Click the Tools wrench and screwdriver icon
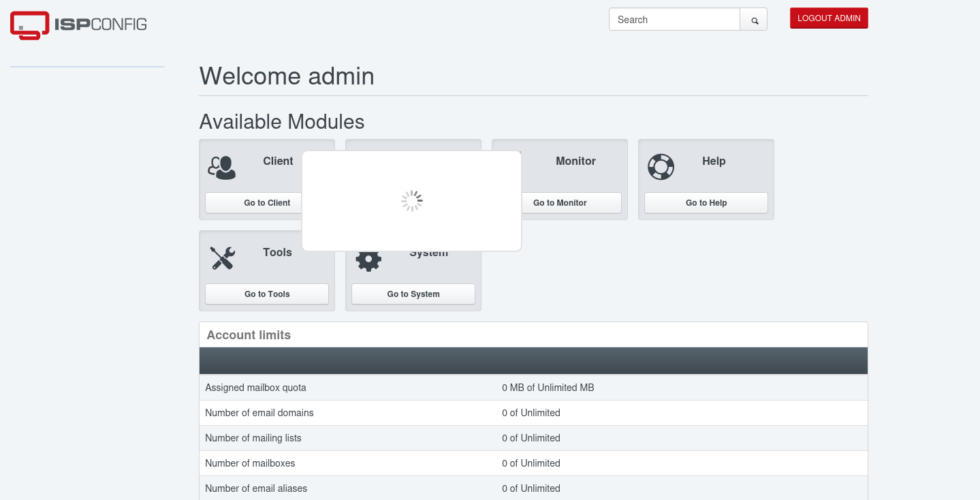 [x=222, y=258]
